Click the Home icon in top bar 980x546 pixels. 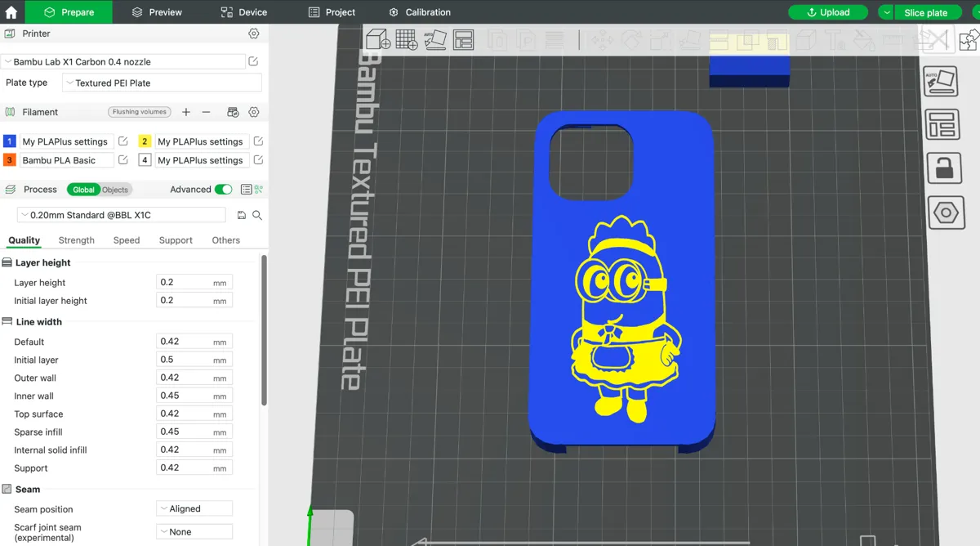(x=11, y=12)
